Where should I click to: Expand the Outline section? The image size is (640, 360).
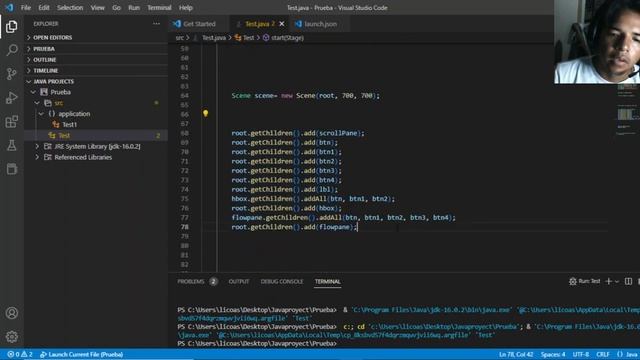point(96,60)
